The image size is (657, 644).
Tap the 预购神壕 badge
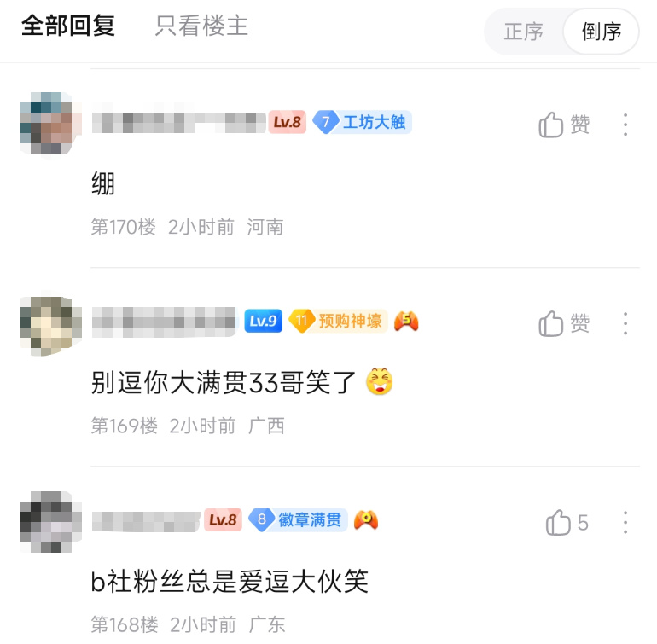(x=339, y=321)
